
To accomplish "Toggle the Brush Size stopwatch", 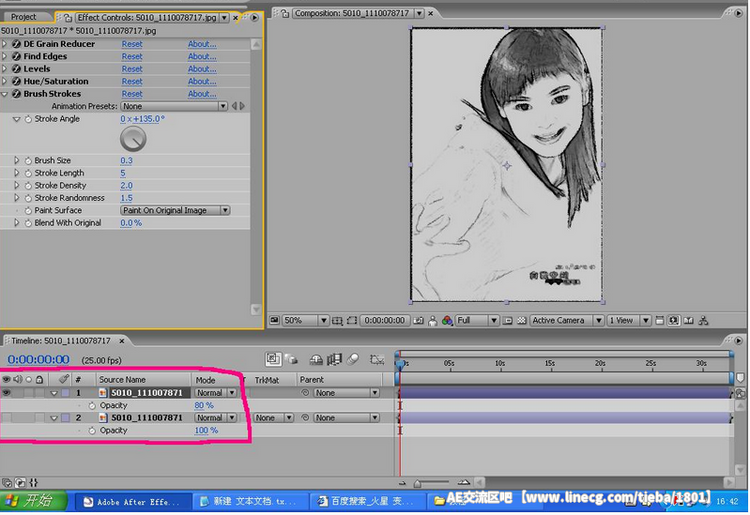I will 28,161.
